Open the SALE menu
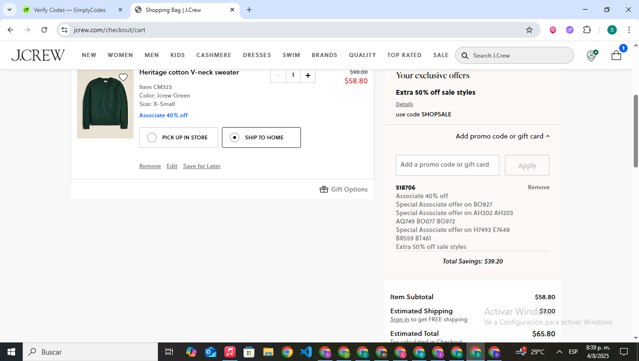The height and width of the screenshot is (361, 639). pos(441,55)
